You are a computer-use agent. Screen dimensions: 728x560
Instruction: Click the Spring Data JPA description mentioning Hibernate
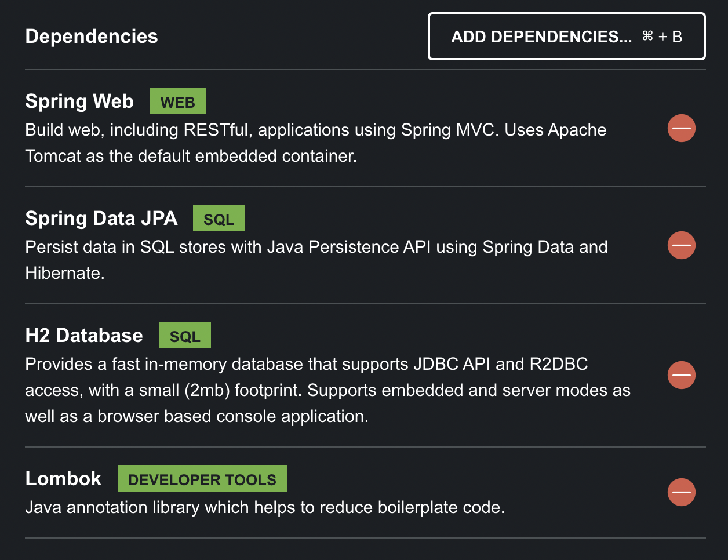pyautogui.click(x=316, y=260)
